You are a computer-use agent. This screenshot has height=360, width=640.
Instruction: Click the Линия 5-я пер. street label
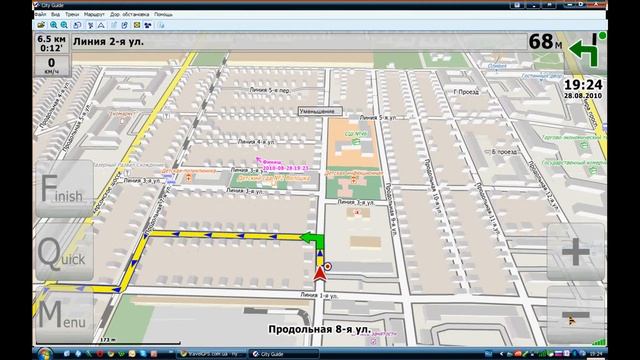coord(269,90)
